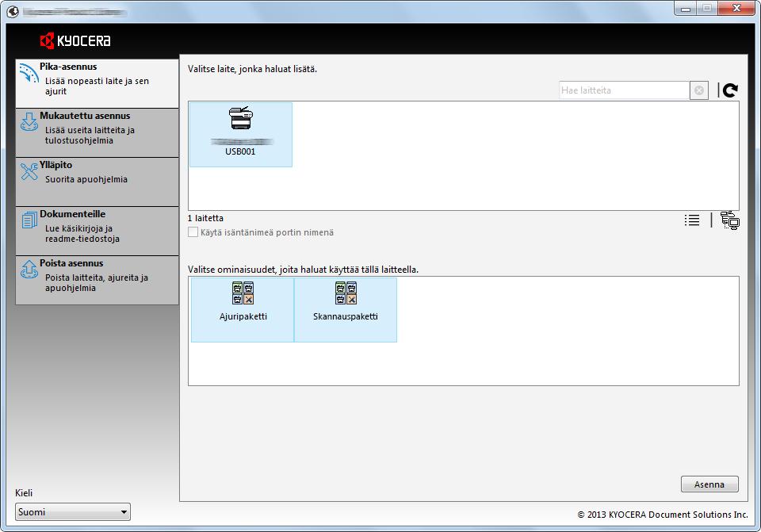Click the multifunction printer icon above USB001

click(x=241, y=118)
